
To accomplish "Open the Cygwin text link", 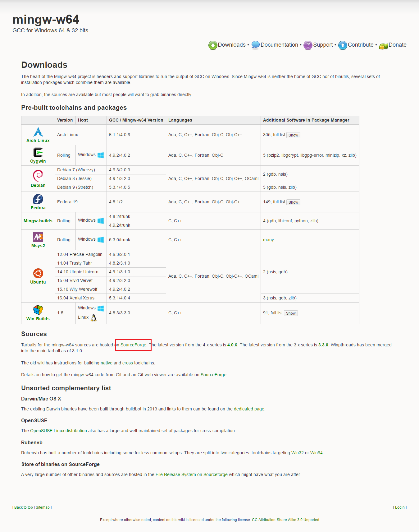I will (38, 161).
